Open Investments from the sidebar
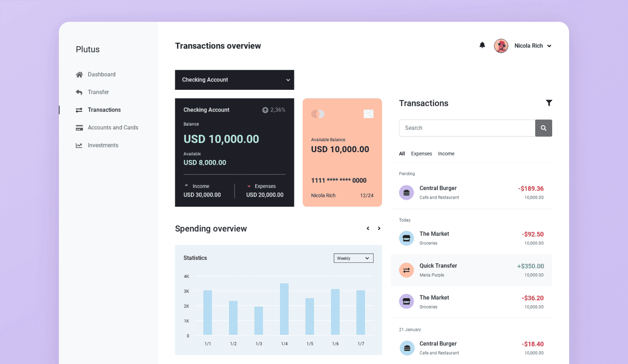This screenshot has height=364, width=628. 103,146
